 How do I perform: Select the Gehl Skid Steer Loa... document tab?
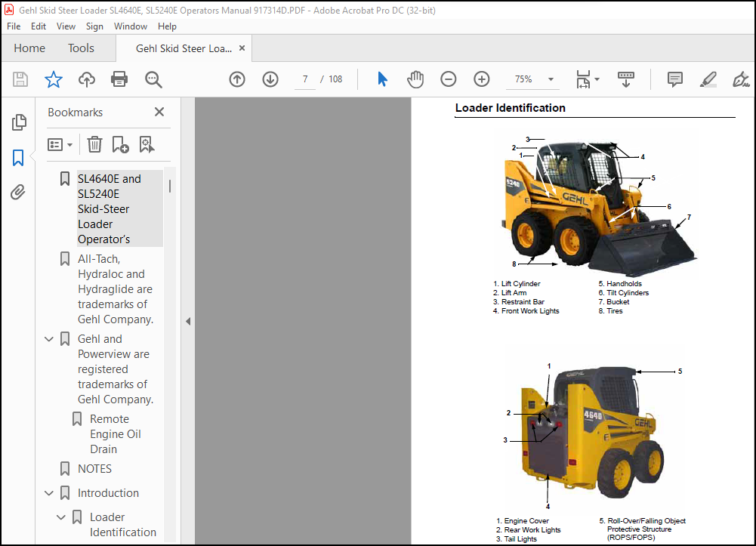[x=184, y=48]
